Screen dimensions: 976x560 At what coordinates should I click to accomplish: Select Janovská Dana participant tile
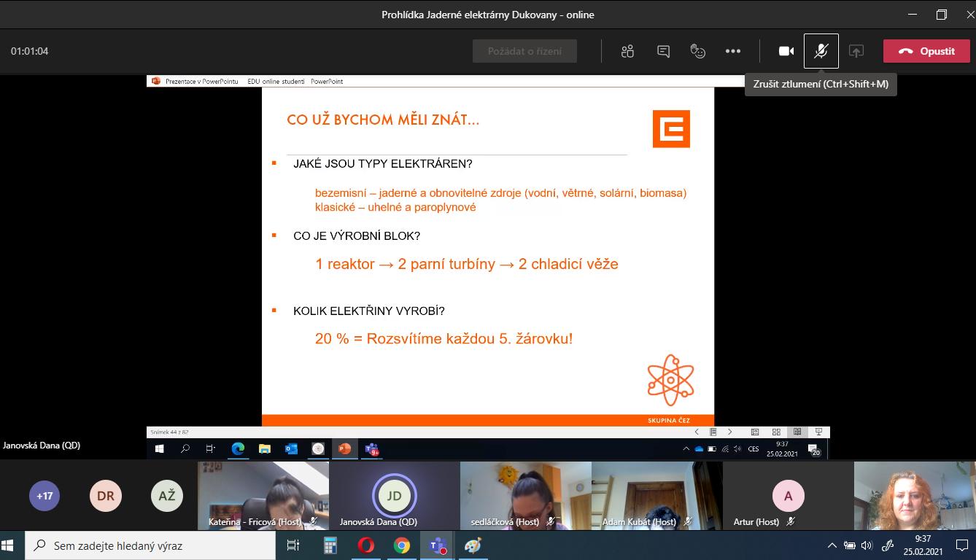(x=394, y=496)
